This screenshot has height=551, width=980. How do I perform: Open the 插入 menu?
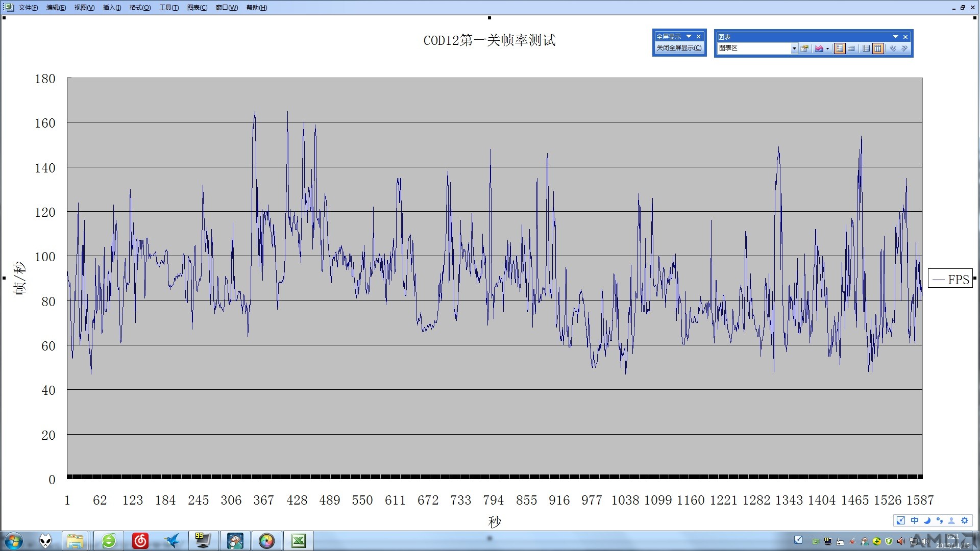pyautogui.click(x=112, y=8)
